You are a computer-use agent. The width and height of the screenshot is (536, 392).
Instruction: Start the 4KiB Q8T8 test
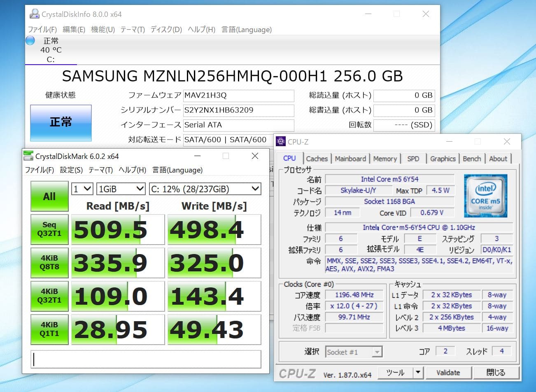tap(49, 263)
